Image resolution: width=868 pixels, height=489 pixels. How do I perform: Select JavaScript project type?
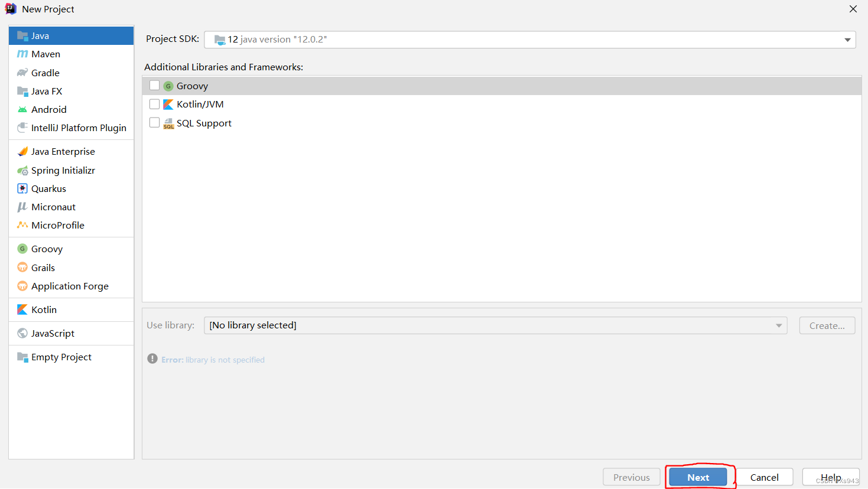pos(71,333)
